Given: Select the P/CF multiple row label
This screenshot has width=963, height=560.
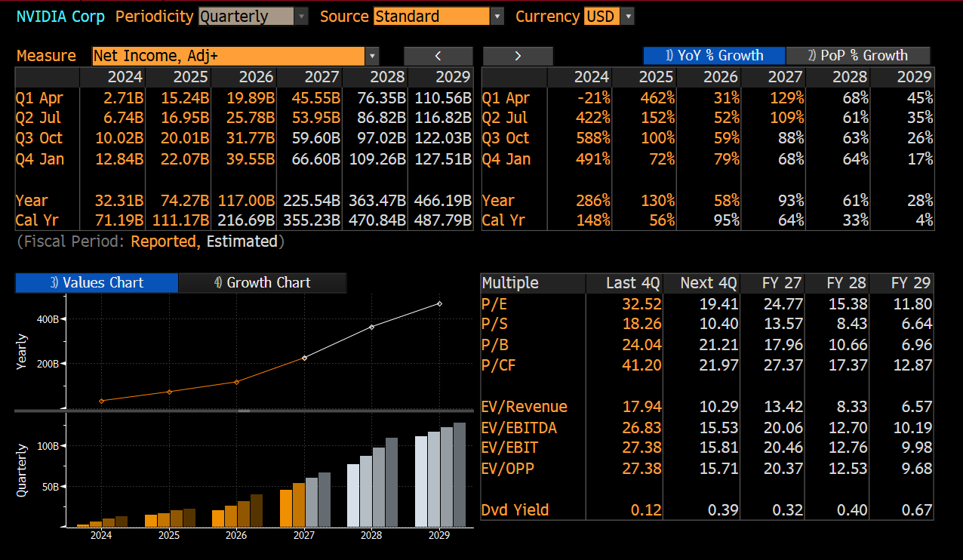Looking at the screenshot, I should point(499,365).
